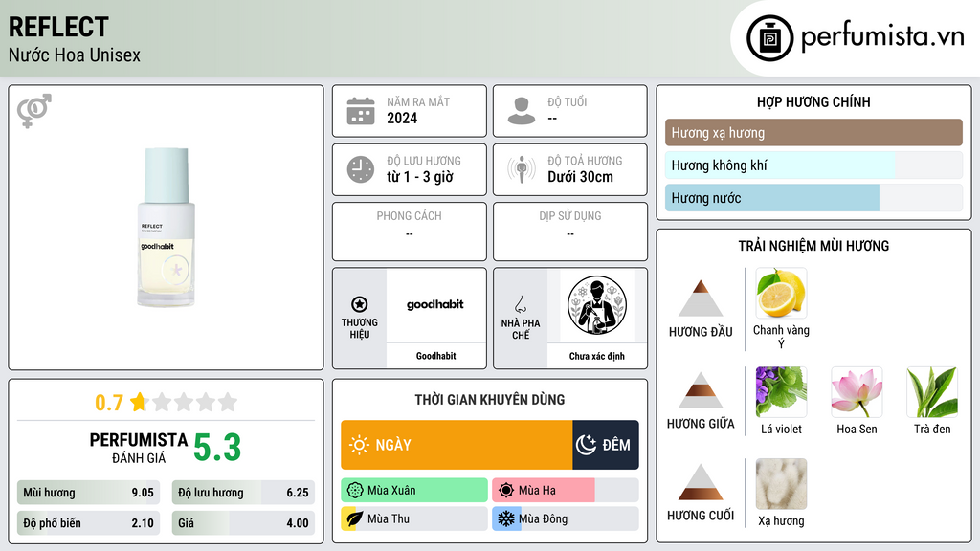Click the Chanh vàng Ý lemon image
Screen dimensions: 980x551
click(x=781, y=293)
